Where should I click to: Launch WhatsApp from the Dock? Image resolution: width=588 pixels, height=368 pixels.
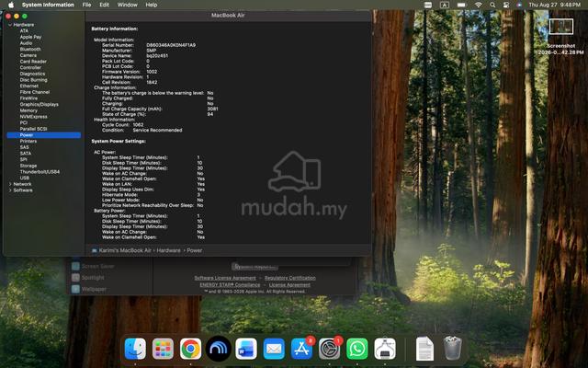(x=357, y=349)
